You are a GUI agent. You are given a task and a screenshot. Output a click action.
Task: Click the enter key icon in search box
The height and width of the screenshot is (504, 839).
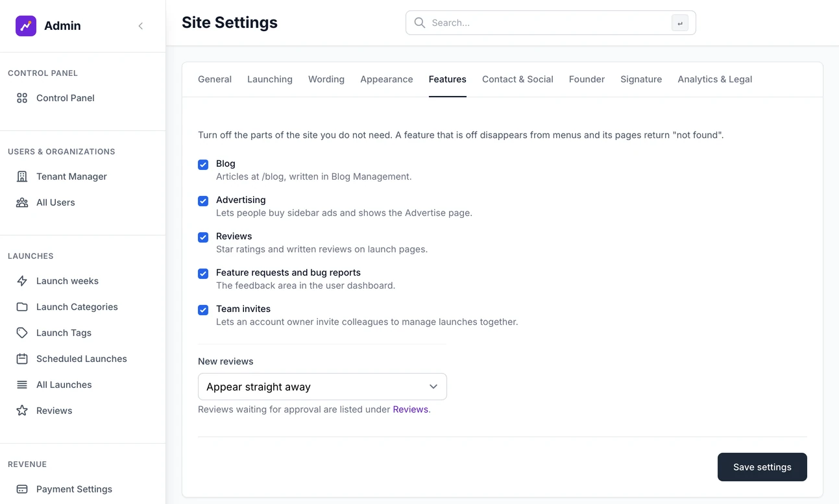pos(680,23)
